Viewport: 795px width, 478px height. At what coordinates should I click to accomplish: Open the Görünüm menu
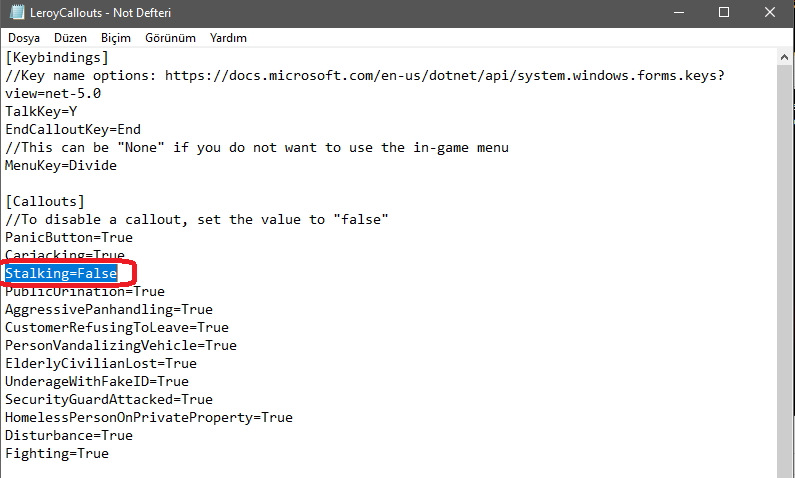tap(170, 38)
